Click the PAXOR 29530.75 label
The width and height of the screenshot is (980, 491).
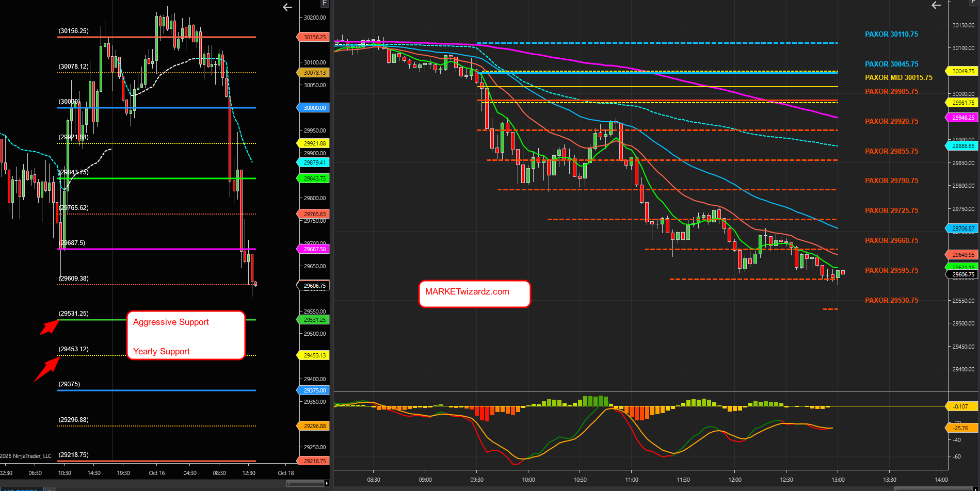tap(891, 301)
